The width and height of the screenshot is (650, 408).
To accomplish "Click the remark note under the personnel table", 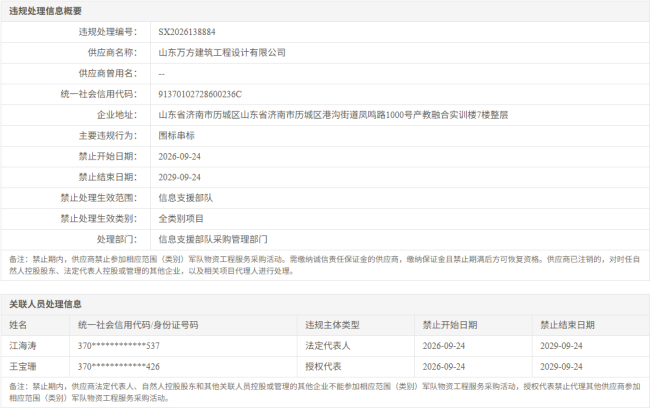I will coord(325,392).
